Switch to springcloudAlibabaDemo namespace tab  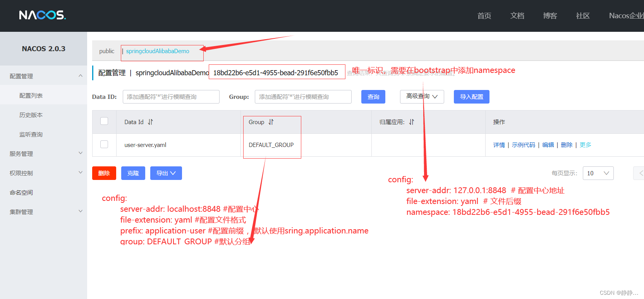point(158,51)
